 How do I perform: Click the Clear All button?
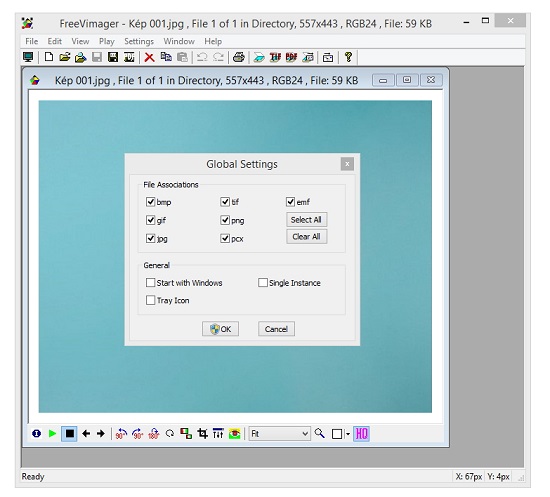[307, 237]
